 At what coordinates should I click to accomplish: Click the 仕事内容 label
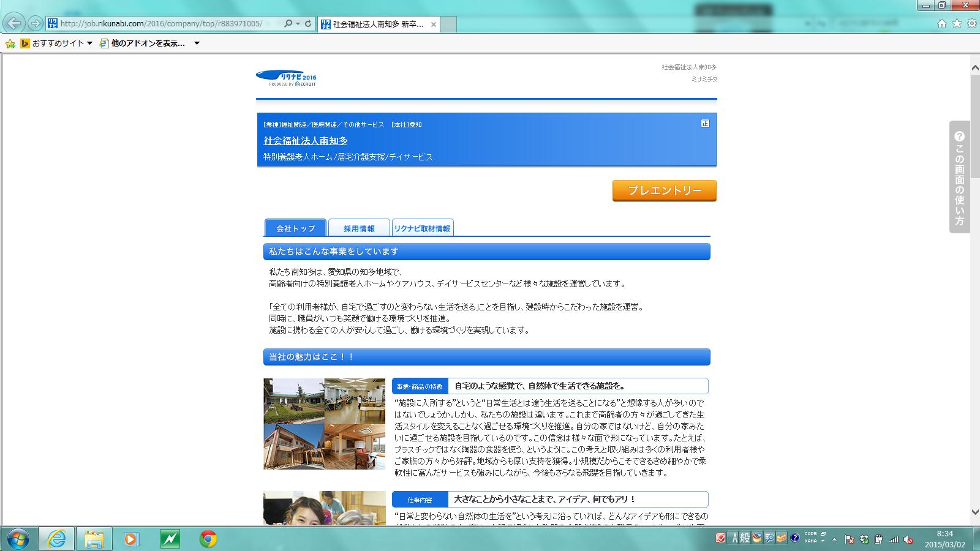[420, 500]
